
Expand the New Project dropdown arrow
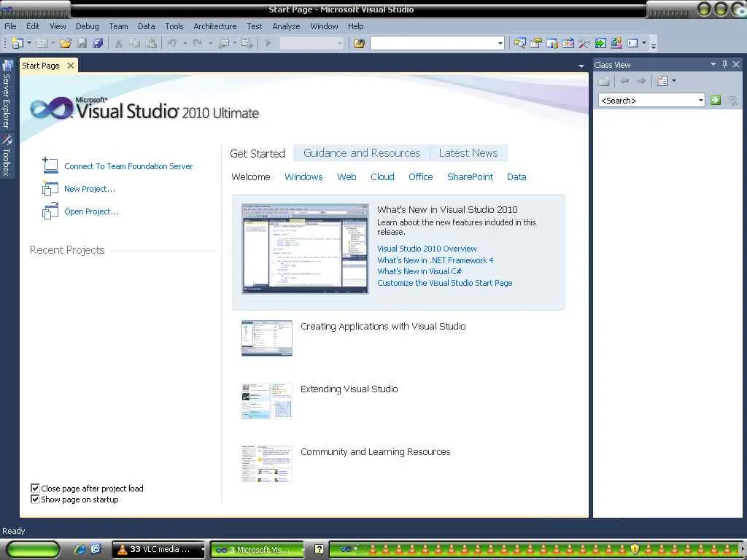point(28,43)
